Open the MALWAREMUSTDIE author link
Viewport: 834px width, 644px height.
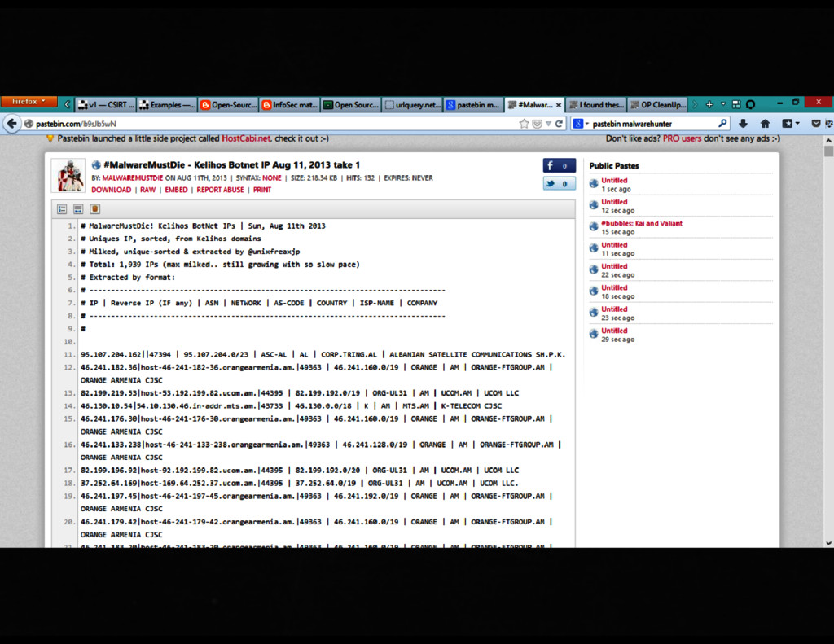pos(133,178)
